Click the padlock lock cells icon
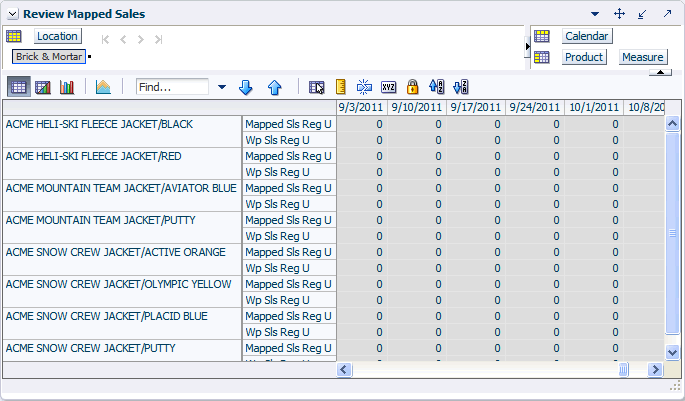685x401 pixels. point(412,87)
